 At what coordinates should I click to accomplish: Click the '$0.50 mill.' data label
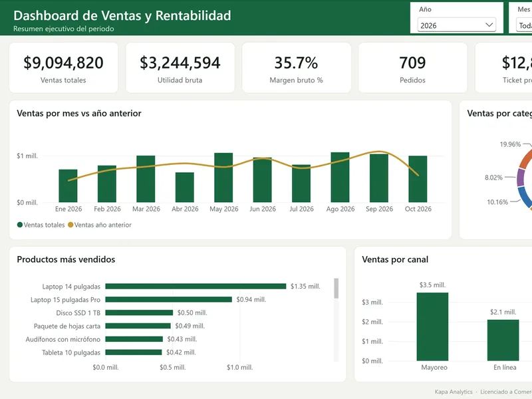(x=192, y=313)
